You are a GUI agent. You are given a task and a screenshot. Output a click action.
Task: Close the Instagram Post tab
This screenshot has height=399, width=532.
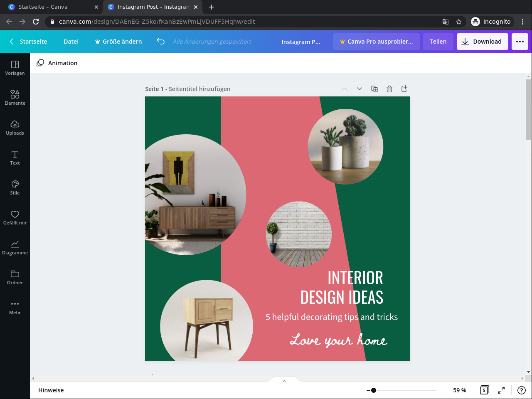pyautogui.click(x=196, y=7)
